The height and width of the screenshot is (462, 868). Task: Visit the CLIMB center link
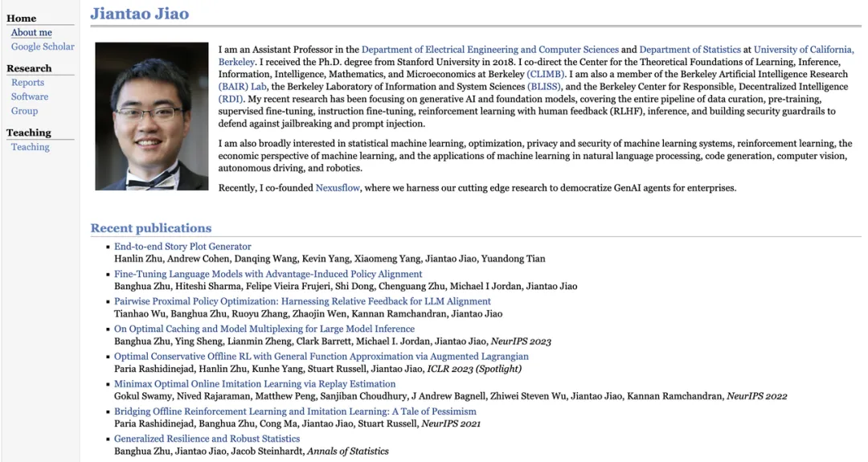point(546,74)
